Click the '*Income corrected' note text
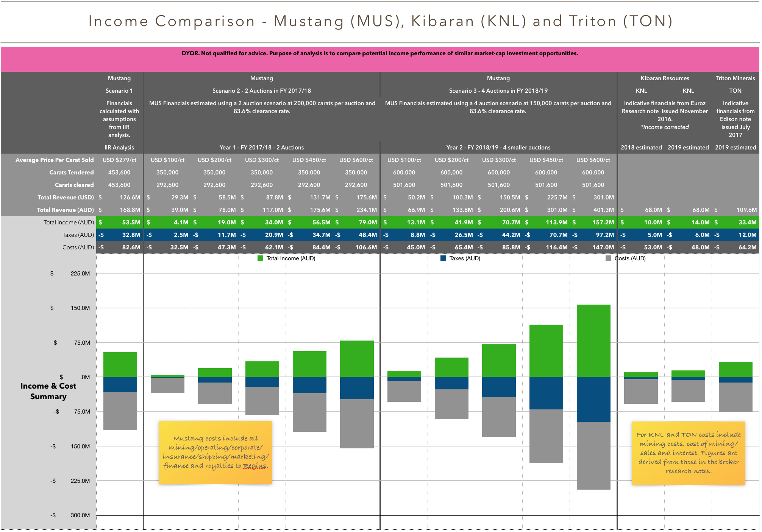 point(665,127)
